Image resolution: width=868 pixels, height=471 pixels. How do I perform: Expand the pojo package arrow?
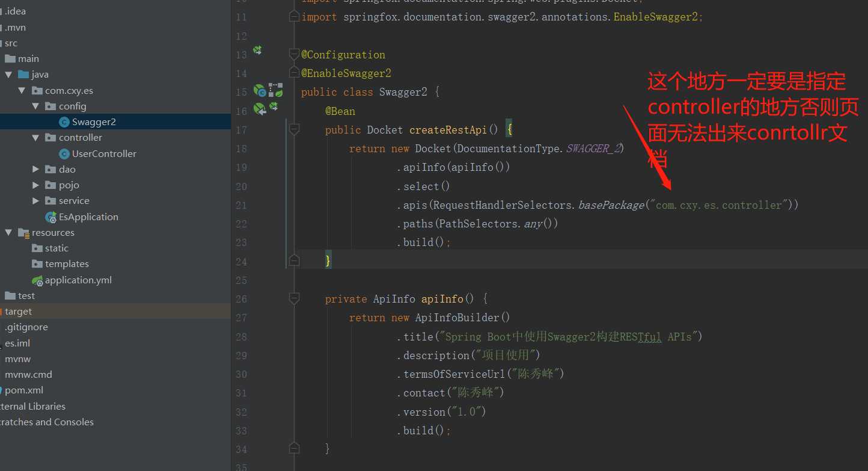click(36, 185)
